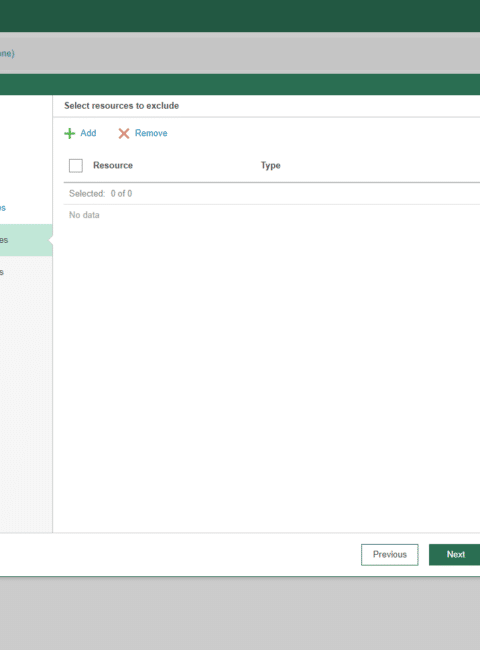Sort by the Type column header
Image resolution: width=480 pixels, height=650 pixels.
click(270, 165)
